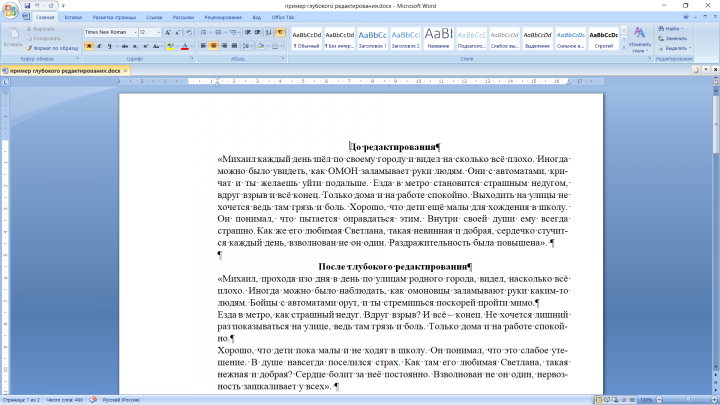
Task: Open the Шрифт dialog launcher
Action: (191, 59)
